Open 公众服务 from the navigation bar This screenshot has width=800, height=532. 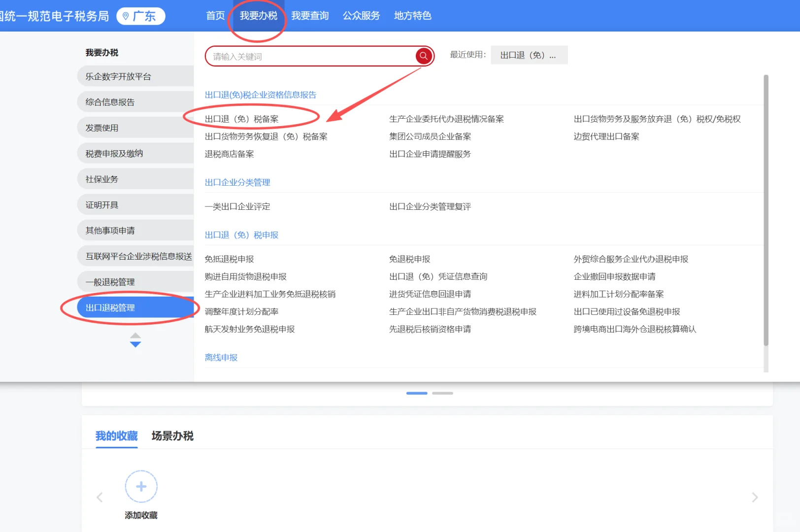[361, 15]
